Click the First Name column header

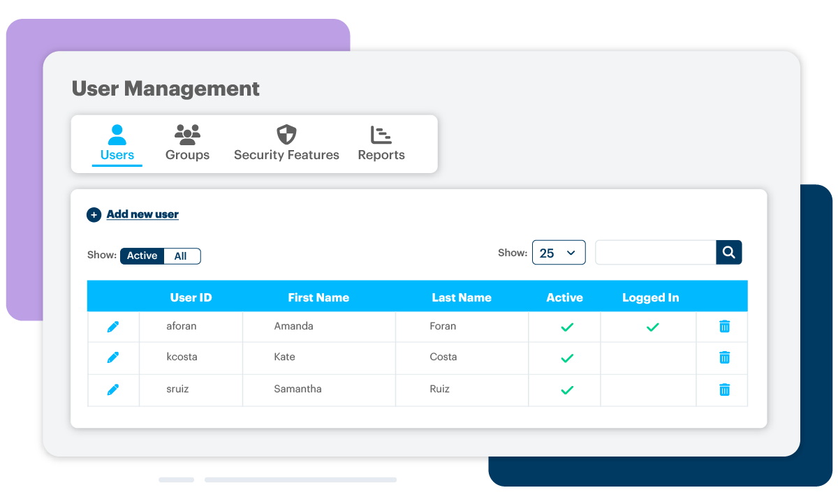click(318, 297)
